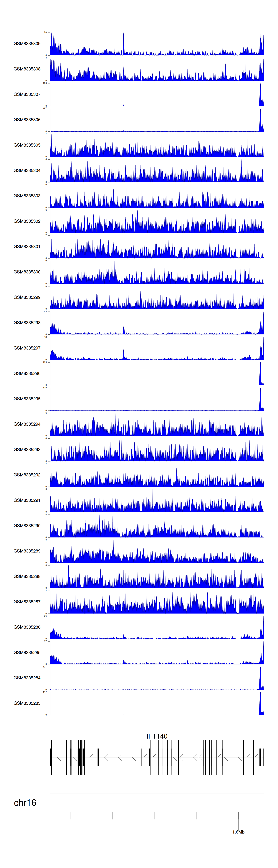Click the IFT140 gene name
This screenshot has width=278, height=868.
tap(157, 736)
